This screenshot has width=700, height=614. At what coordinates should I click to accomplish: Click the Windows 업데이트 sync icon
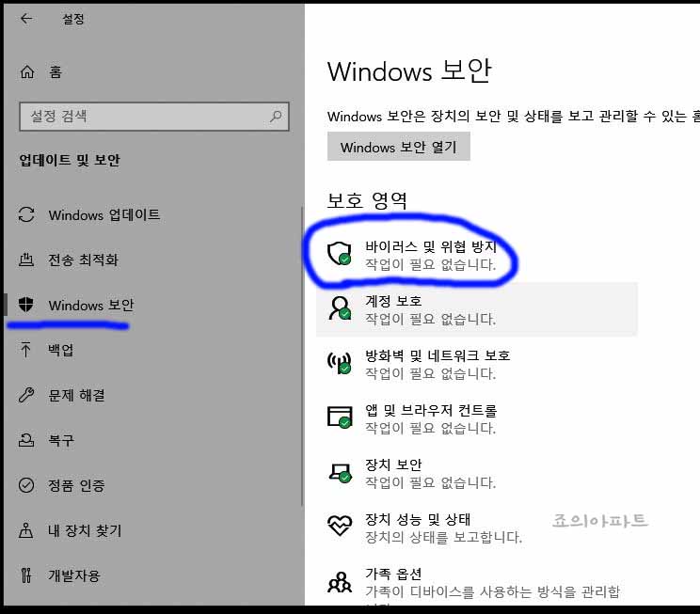pyautogui.click(x=26, y=214)
